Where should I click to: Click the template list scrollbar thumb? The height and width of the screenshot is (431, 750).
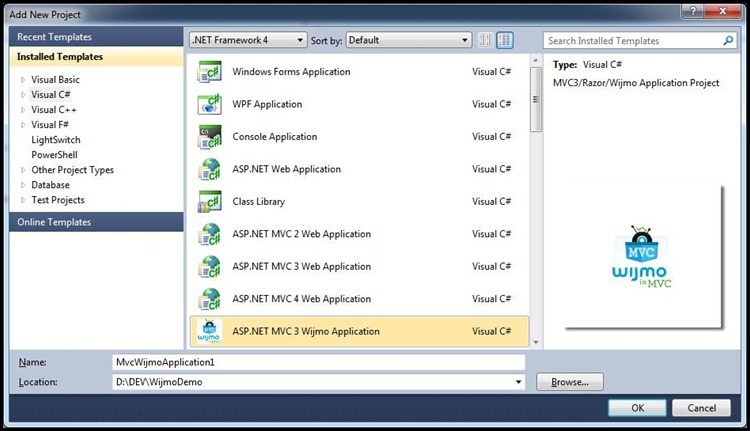(536, 99)
